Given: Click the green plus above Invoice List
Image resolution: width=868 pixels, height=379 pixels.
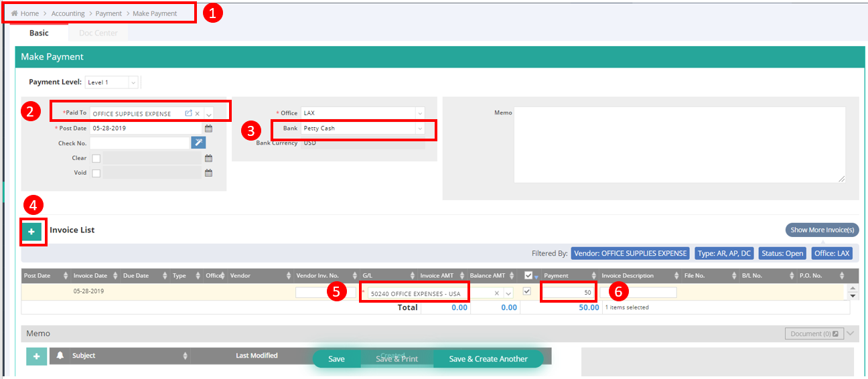Looking at the screenshot, I should [31, 231].
